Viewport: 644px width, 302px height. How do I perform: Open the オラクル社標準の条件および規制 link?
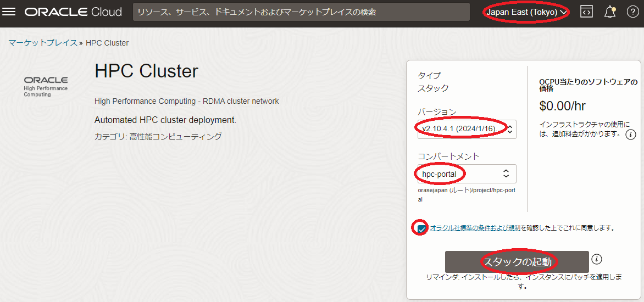click(x=475, y=227)
